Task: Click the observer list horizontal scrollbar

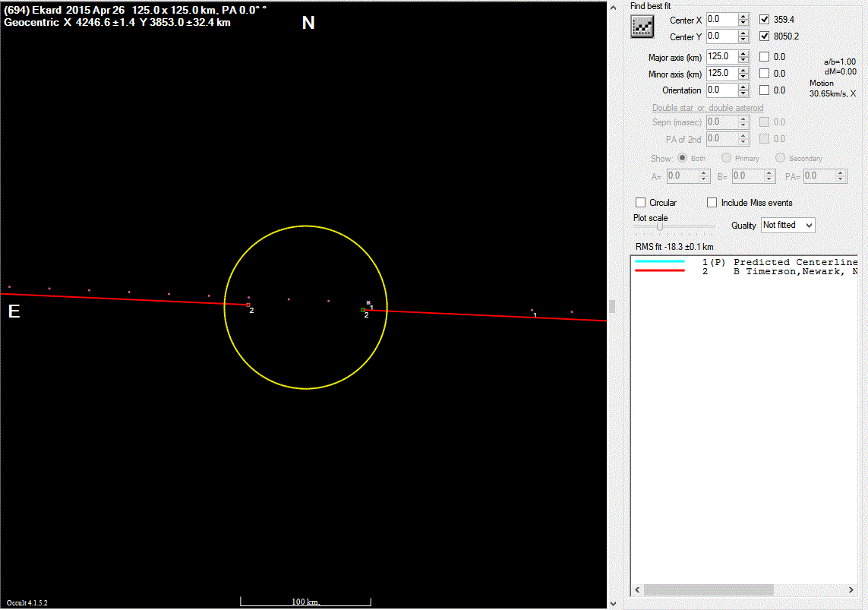Action: pos(708,590)
